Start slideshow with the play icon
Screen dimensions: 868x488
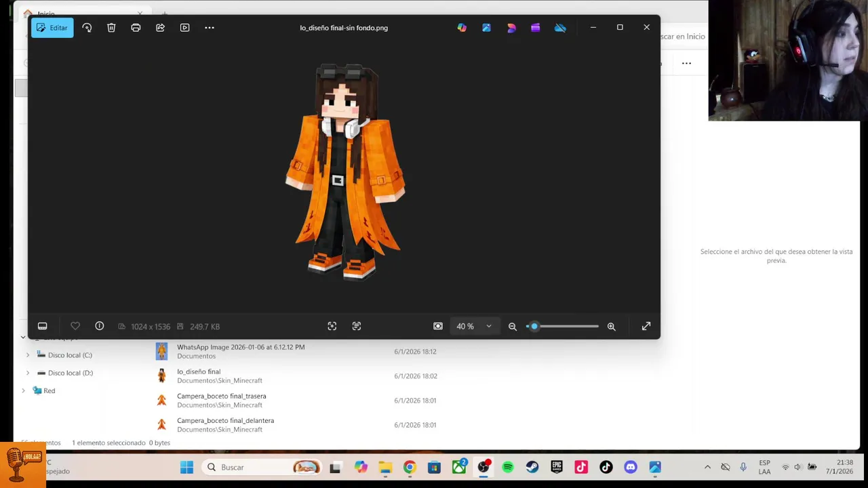click(x=184, y=28)
